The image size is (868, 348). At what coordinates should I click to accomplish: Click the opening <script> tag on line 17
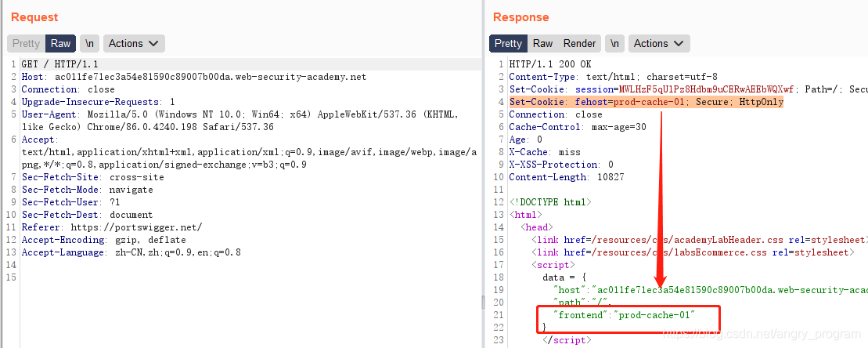(553, 265)
